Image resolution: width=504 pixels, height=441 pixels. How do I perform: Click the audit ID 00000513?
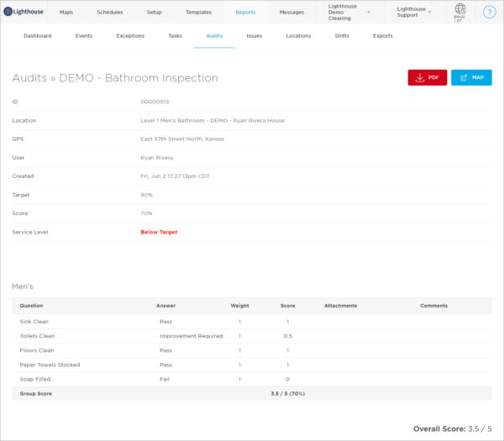(155, 102)
